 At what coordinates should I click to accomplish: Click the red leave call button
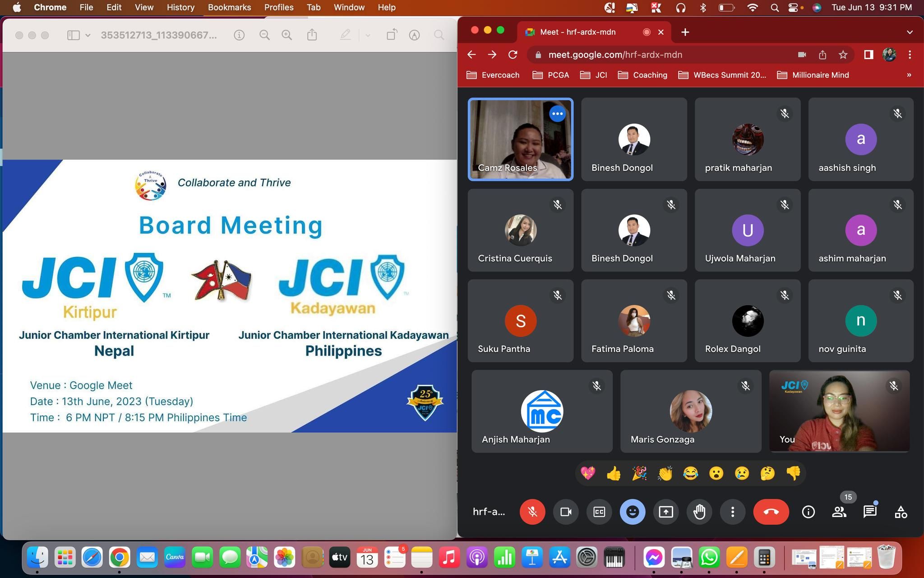[x=771, y=512]
